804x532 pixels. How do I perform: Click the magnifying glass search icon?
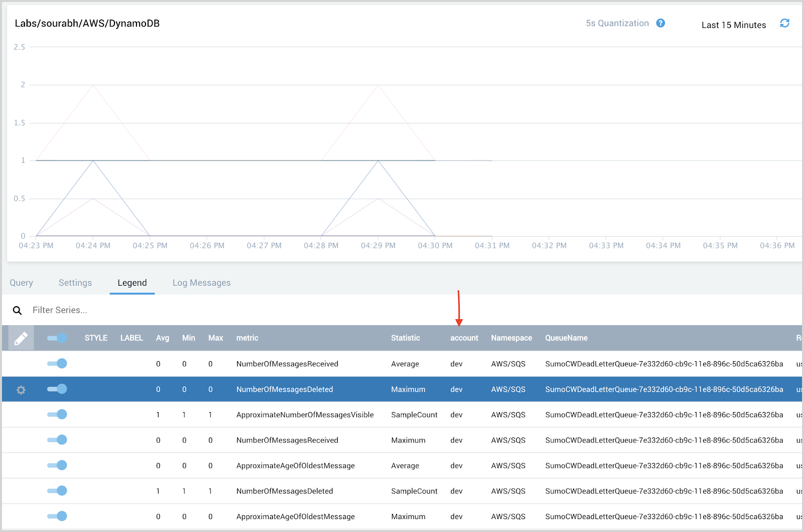17,310
